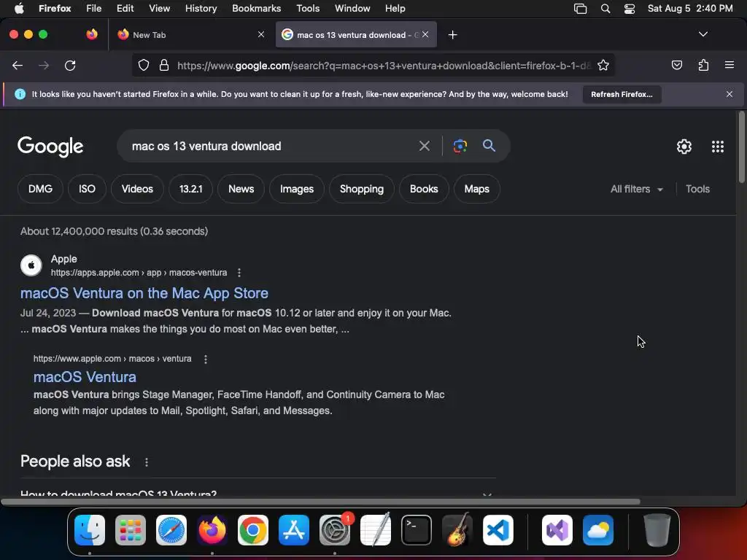Reload the current page
747x560 pixels.
[x=70, y=65]
